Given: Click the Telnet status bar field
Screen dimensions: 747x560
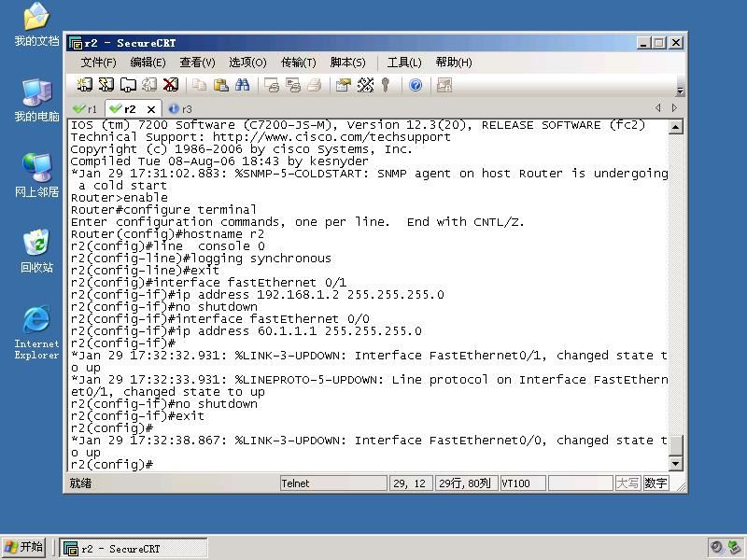Looking at the screenshot, I should [333, 483].
